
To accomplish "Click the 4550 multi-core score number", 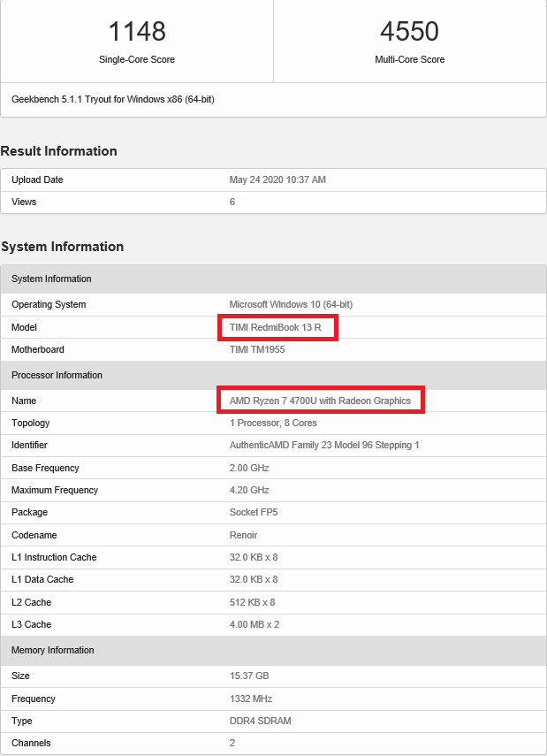I will pos(410,31).
